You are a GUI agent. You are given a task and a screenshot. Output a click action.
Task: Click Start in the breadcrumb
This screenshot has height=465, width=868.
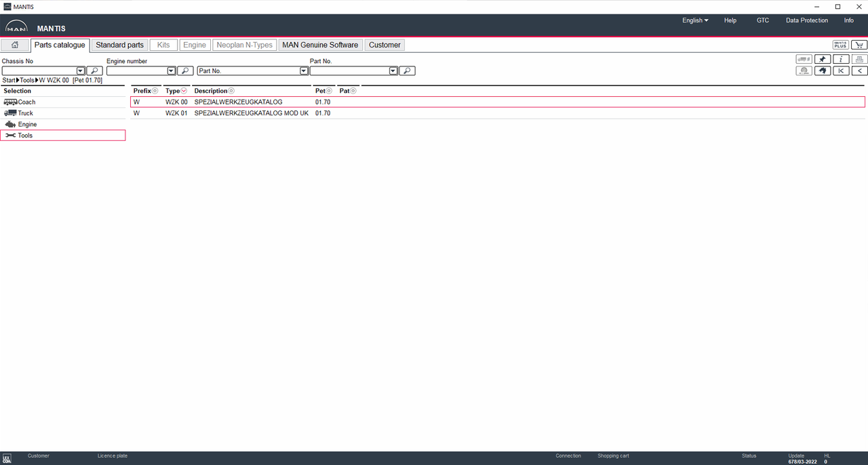coord(9,81)
